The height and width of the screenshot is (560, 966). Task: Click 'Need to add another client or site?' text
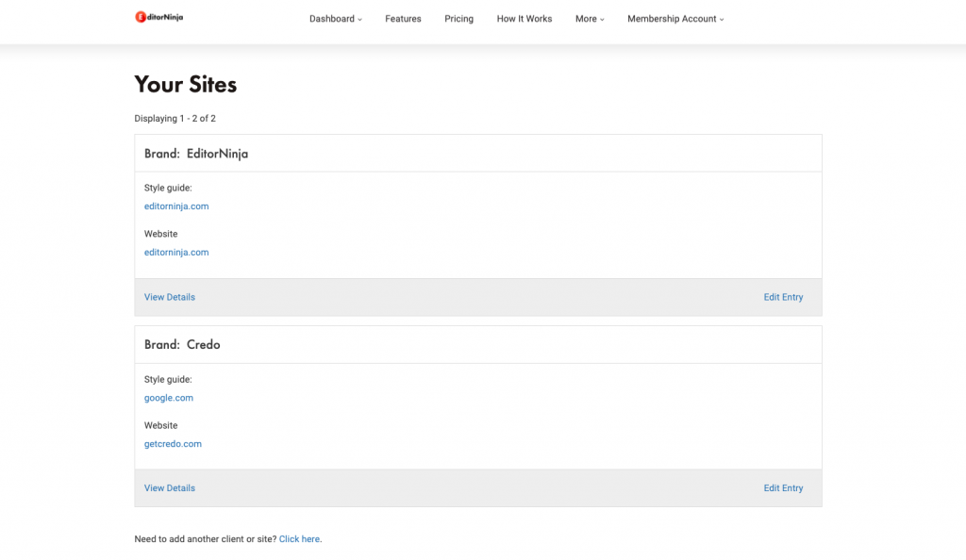click(x=205, y=539)
